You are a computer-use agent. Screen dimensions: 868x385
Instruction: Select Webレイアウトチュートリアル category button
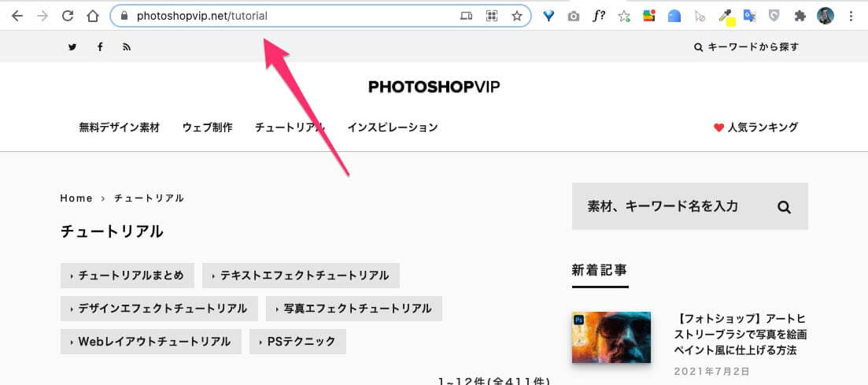150,342
